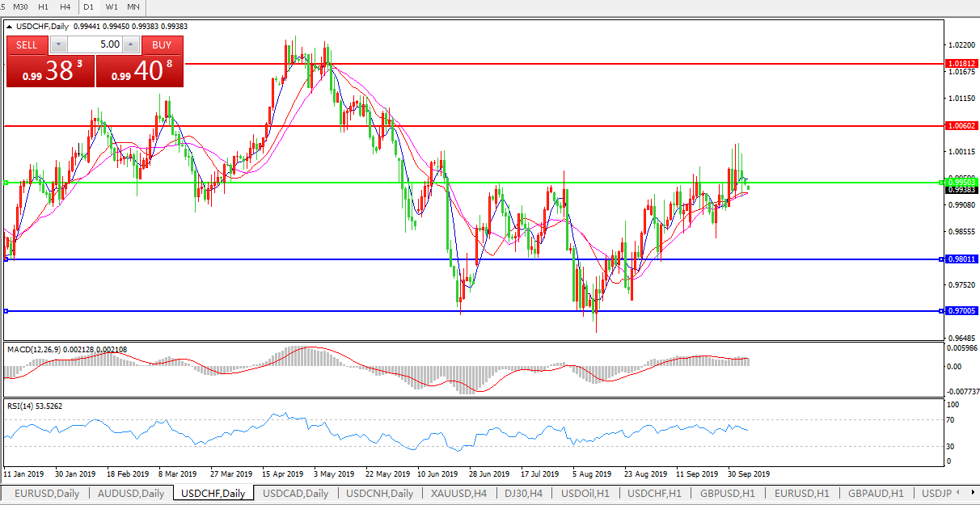Increase trade volume with up arrow
Screen dimensions: 980x505
point(131,45)
